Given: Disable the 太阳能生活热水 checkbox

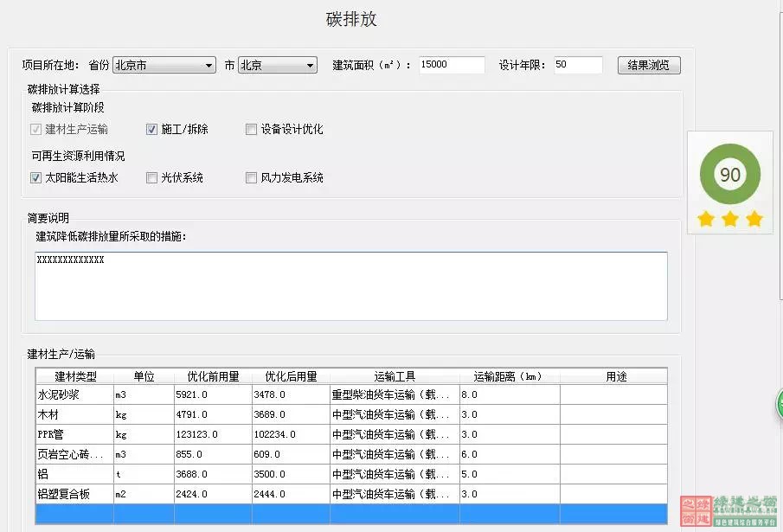Looking at the screenshot, I should [x=35, y=177].
